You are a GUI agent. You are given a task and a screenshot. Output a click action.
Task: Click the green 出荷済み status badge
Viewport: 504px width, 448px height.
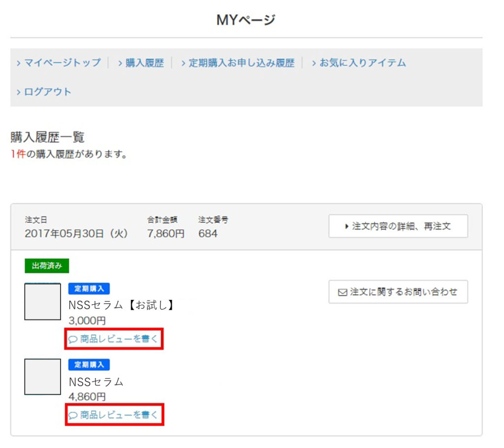47,266
